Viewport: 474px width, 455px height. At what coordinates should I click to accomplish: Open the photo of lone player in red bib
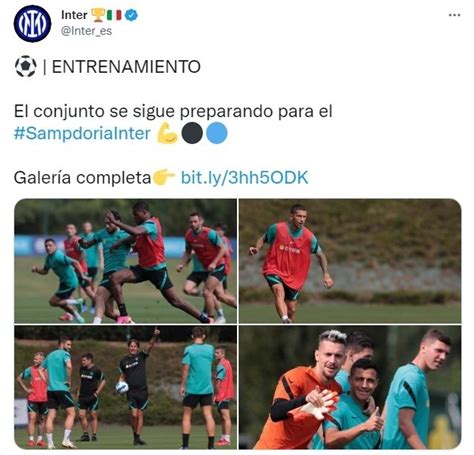(x=350, y=261)
